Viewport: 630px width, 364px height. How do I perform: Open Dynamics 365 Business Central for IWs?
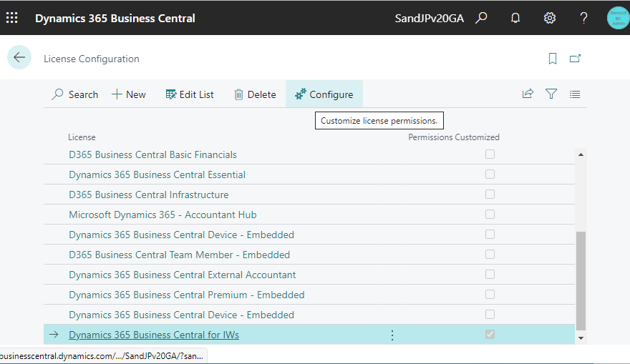coord(154,335)
